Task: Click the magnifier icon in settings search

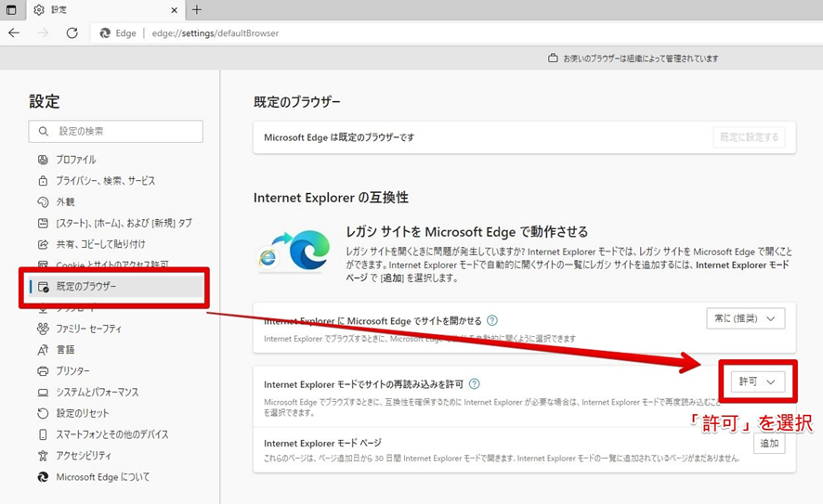Action: coord(44,131)
